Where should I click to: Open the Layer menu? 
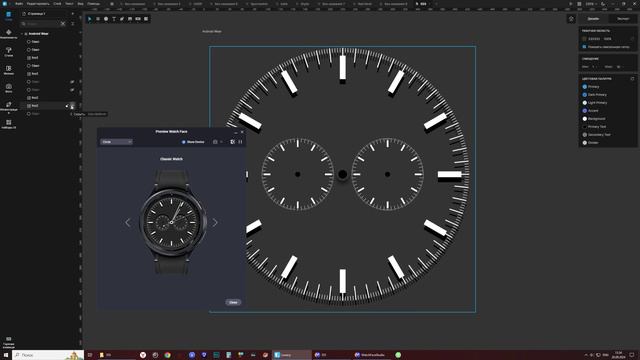57,4
